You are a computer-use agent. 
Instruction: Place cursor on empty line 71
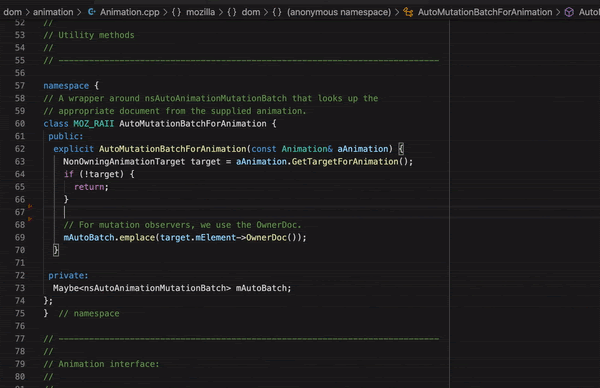(245, 262)
